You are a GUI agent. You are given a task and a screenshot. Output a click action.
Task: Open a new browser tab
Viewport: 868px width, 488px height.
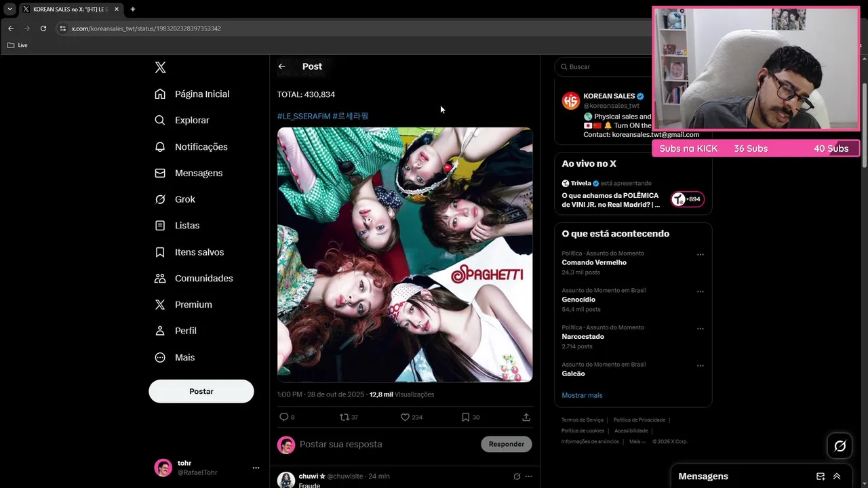coord(132,9)
